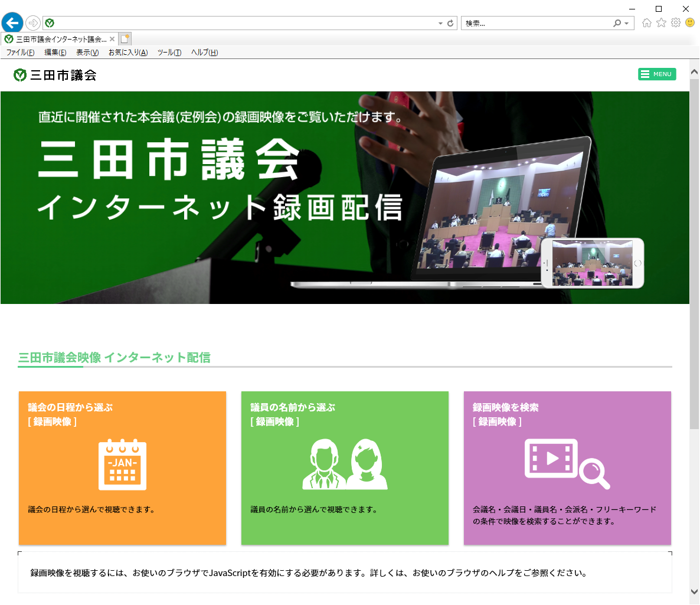
Task: Click the Home icon
Action: tap(646, 23)
